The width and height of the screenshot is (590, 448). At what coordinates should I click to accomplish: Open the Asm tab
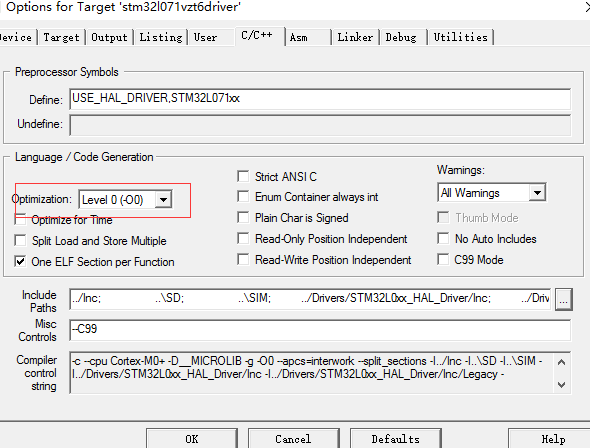(x=308, y=37)
